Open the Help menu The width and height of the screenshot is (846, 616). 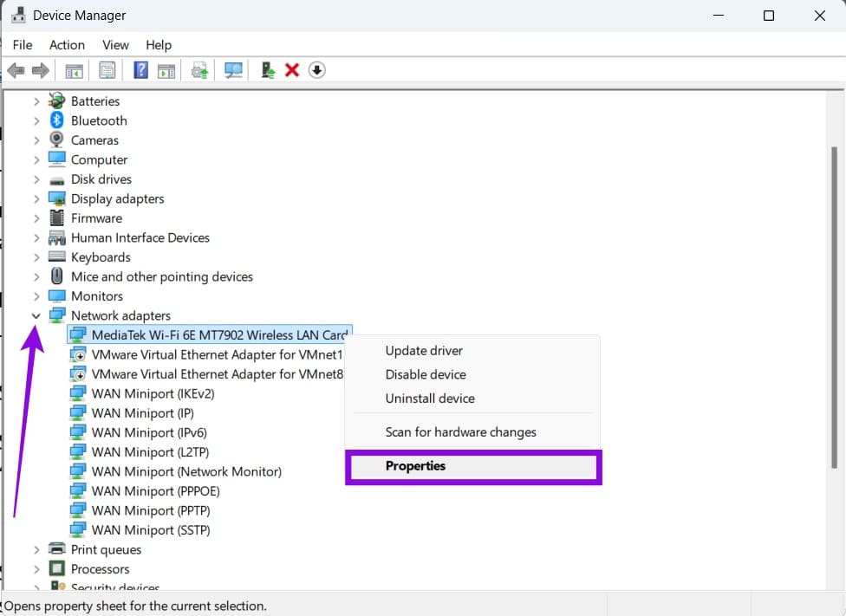(159, 45)
